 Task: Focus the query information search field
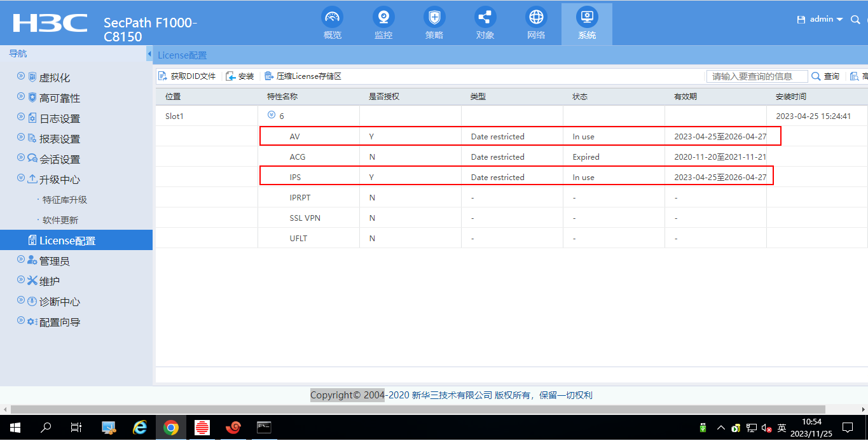pos(757,76)
